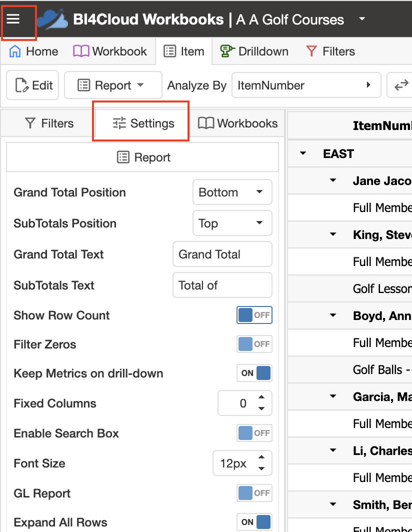Toggle Show Row Count switch
Viewport: 412px width, 532px height.
(x=254, y=315)
